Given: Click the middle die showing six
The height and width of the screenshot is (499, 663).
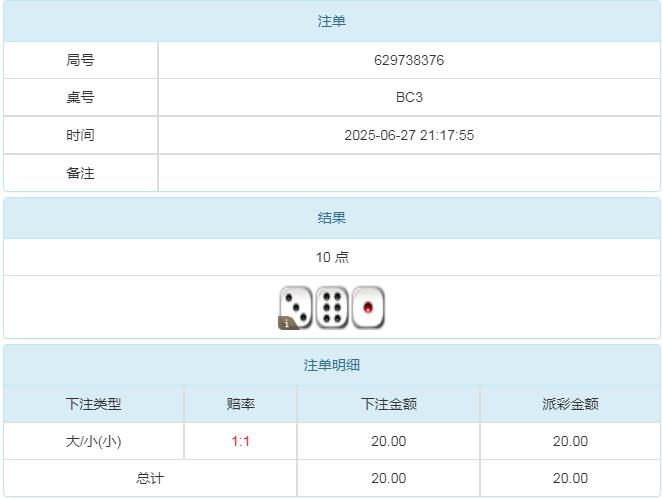Looking at the screenshot, I should (x=332, y=307).
